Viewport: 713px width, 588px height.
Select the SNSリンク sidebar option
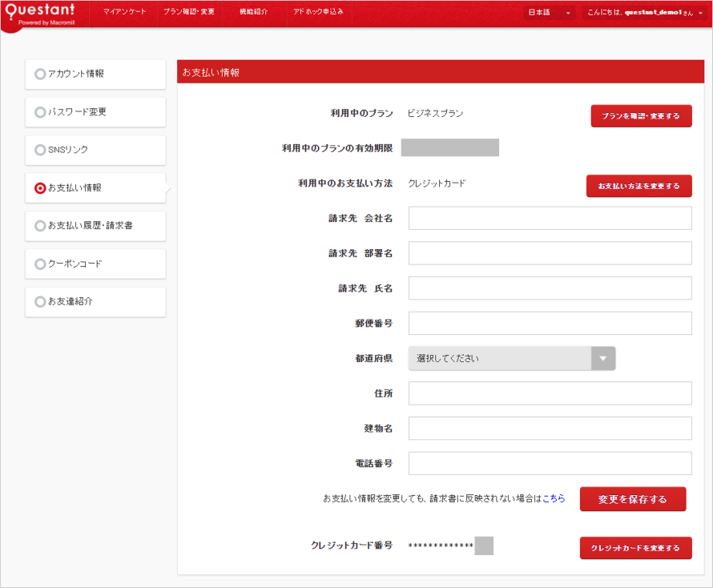(40, 150)
